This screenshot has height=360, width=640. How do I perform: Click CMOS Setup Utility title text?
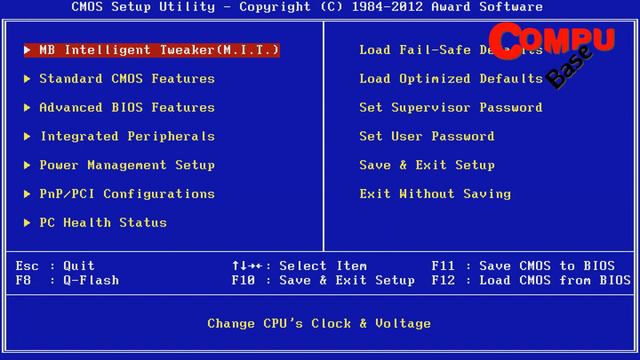[x=307, y=7]
